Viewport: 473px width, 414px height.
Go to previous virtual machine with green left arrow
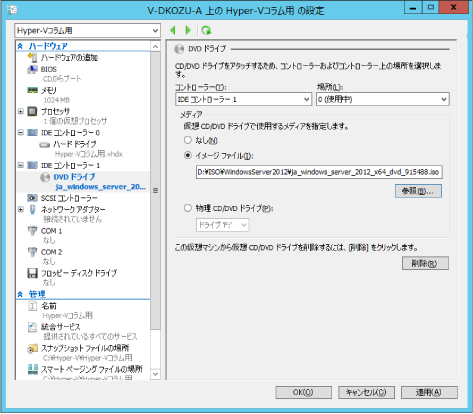[x=173, y=30]
